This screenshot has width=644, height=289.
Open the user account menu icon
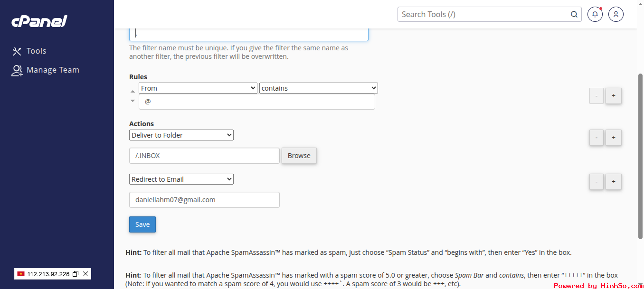coord(616,14)
